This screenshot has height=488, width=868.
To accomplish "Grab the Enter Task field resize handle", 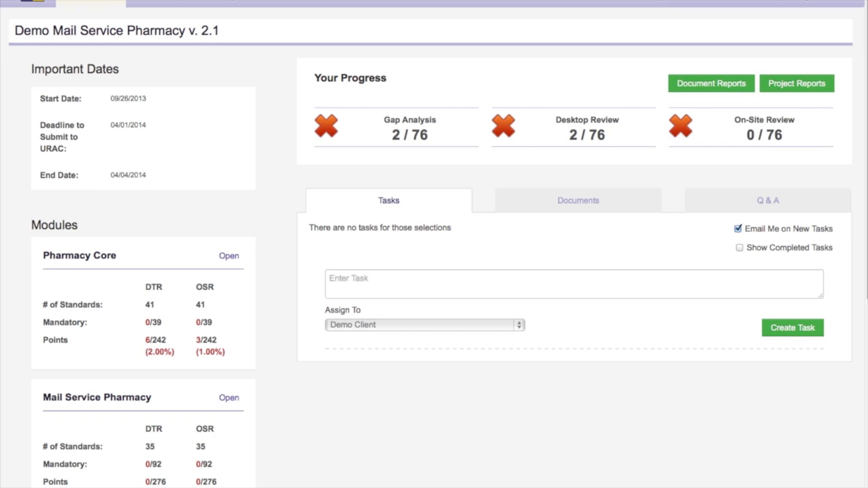I will tap(821, 296).
